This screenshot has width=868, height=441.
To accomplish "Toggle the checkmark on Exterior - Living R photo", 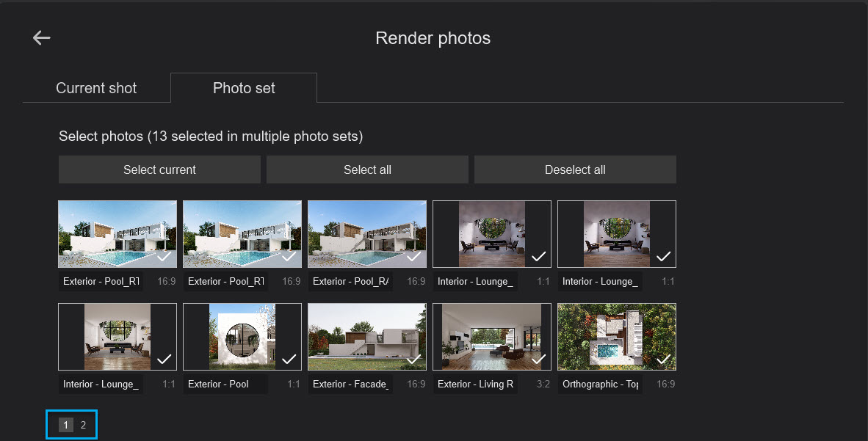I will pyautogui.click(x=539, y=359).
